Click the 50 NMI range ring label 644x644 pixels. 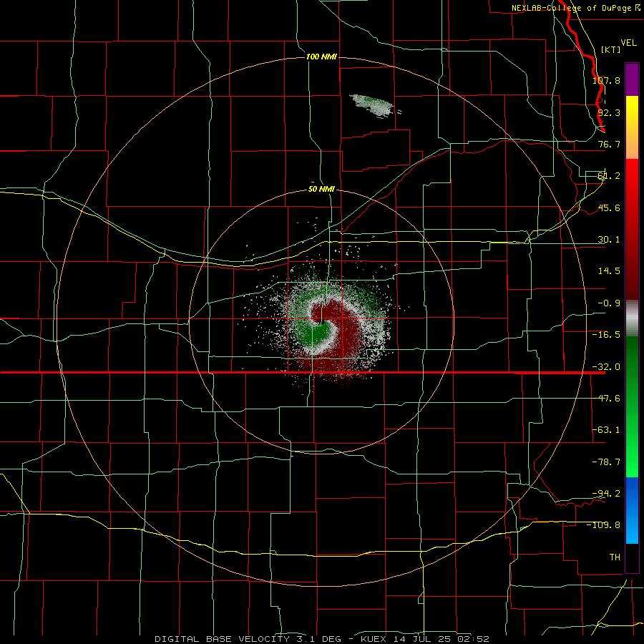click(x=321, y=189)
